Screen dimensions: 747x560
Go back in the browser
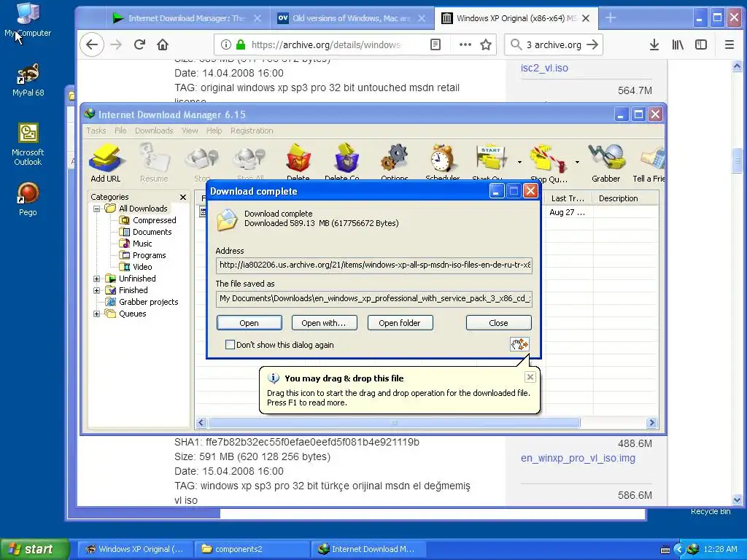tap(92, 44)
